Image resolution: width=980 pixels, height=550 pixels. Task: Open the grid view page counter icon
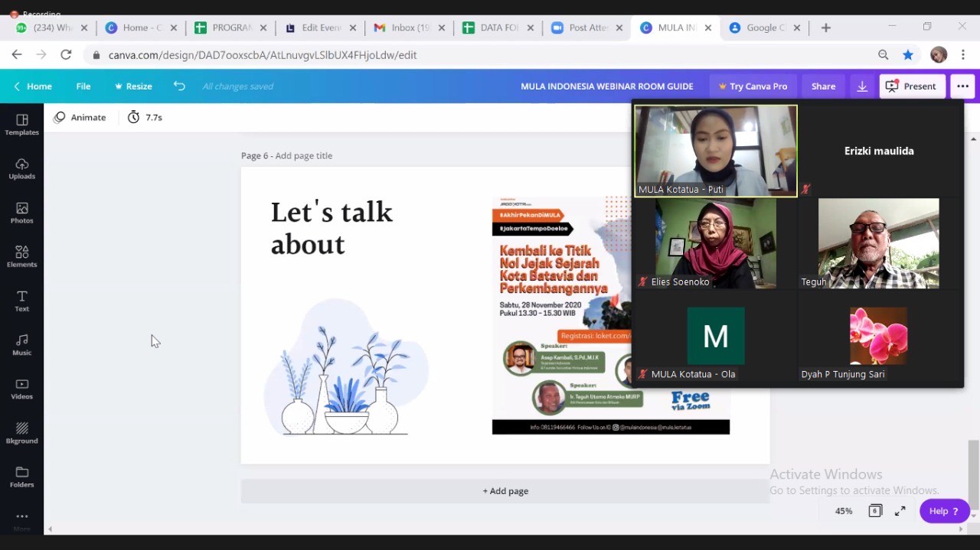point(875,511)
